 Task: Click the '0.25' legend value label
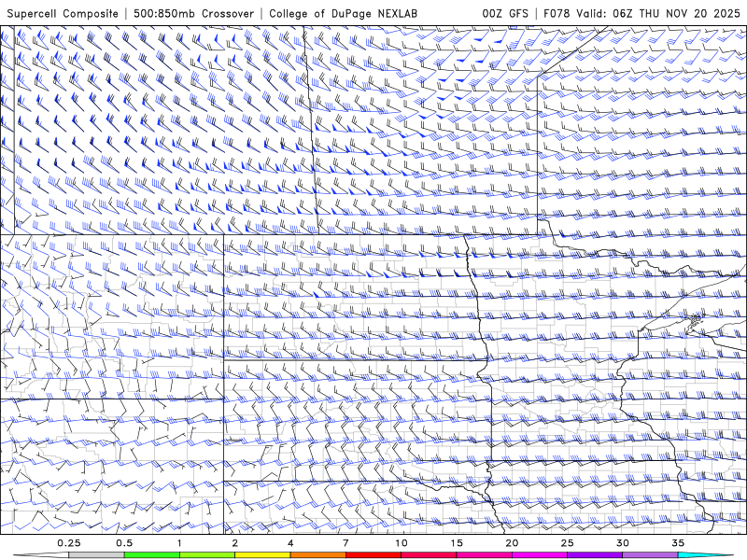coord(68,543)
